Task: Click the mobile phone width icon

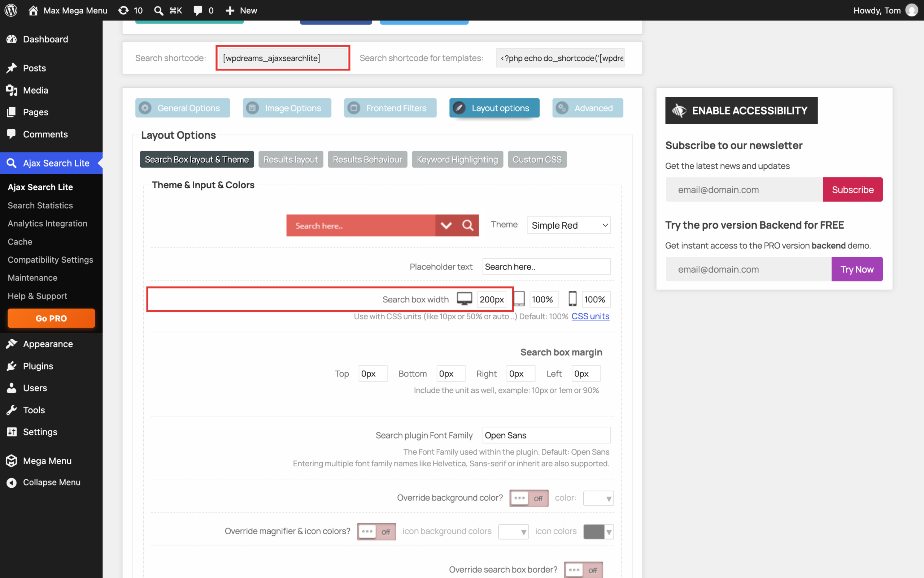Action: (572, 299)
